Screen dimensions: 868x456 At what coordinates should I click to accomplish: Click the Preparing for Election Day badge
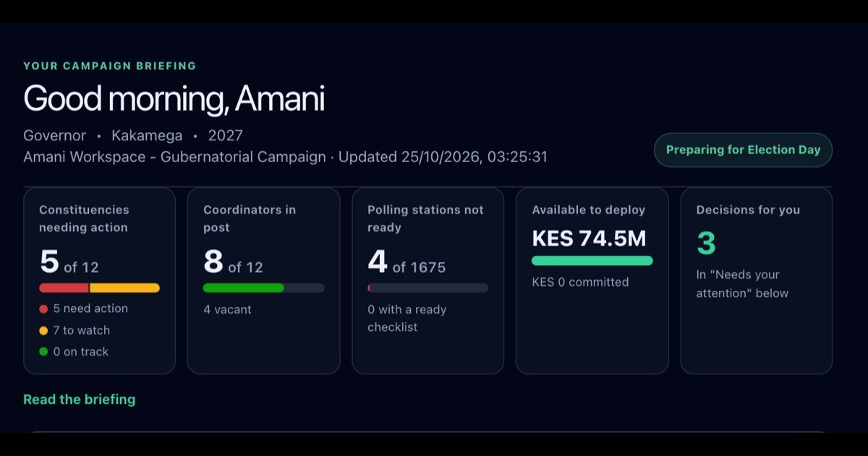coord(743,150)
